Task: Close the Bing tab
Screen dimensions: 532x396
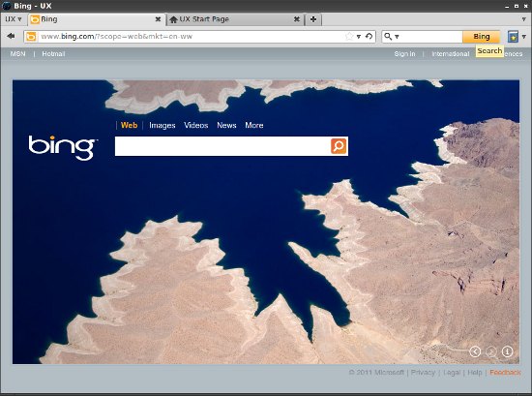Action: (x=158, y=19)
